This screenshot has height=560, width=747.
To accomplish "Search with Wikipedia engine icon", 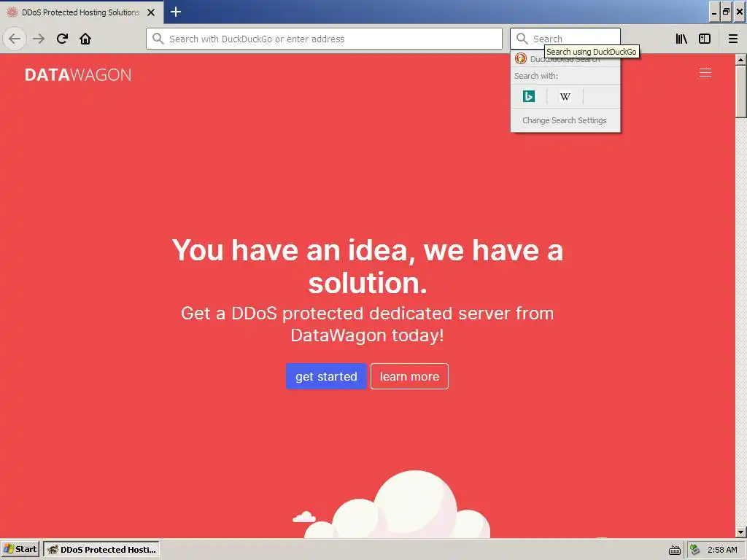I will (x=565, y=96).
